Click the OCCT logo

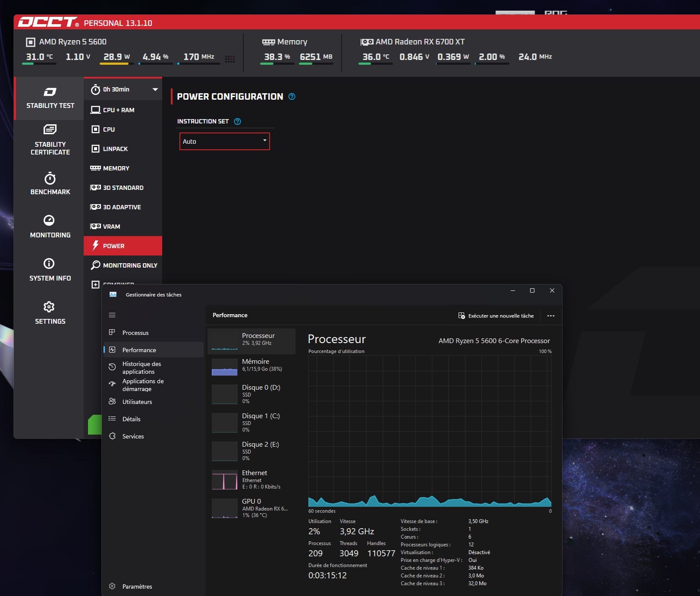click(x=48, y=22)
